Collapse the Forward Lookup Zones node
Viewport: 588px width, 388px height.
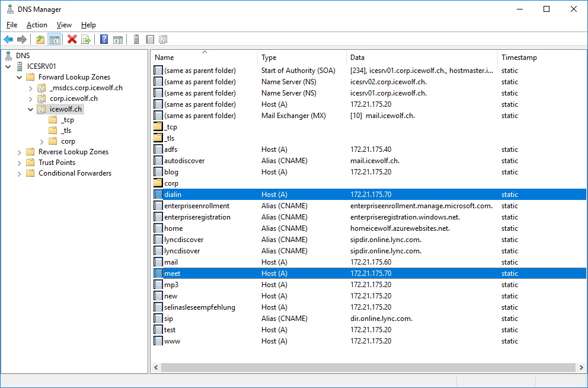point(20,77)
